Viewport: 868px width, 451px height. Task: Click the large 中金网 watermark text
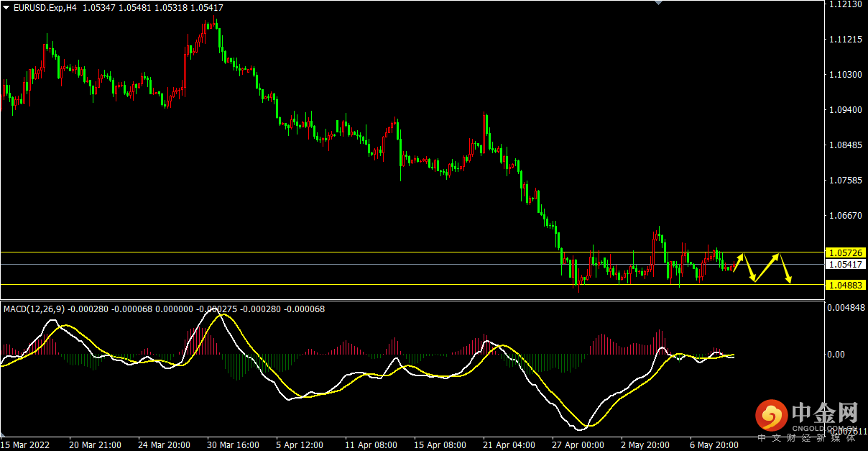pyautogui.click(x=825, y=412)
